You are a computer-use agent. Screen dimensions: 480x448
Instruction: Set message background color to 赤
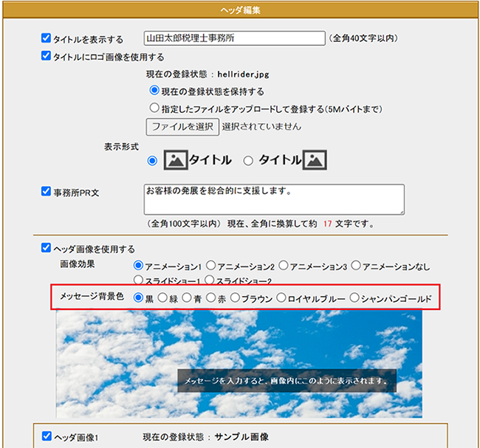(210, 297)
